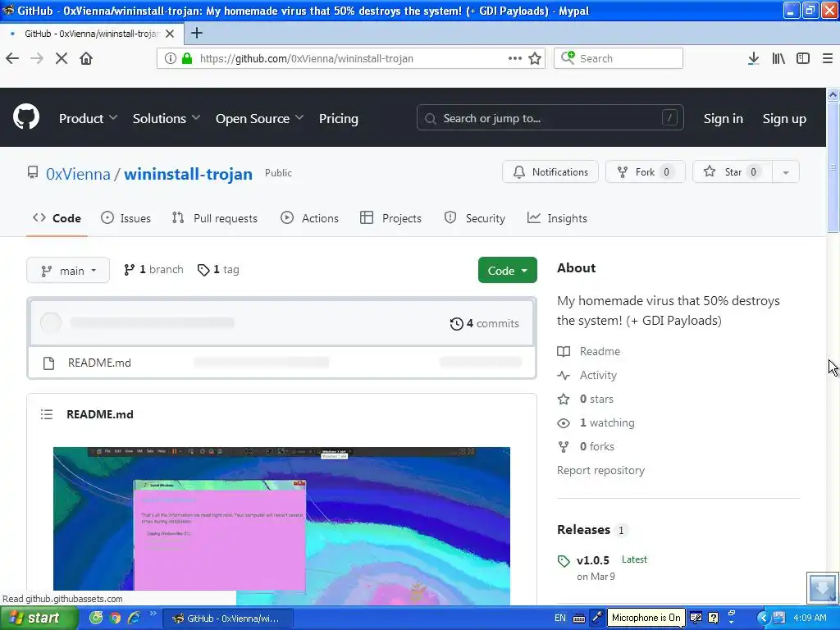Click the page vertical scrollbar thumb
The width and height of the screenshot is (840, 630).
(833, 169)
